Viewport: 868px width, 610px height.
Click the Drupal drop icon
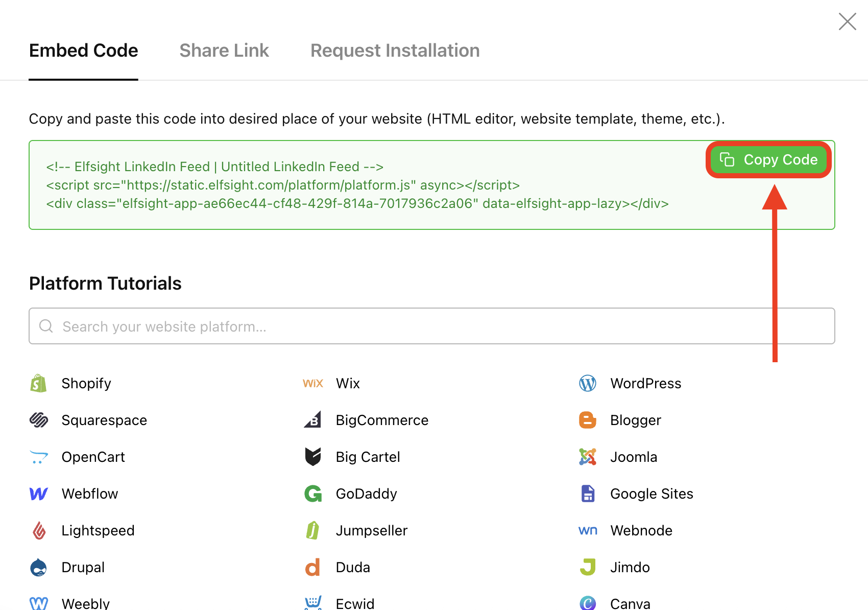[39, 567]
